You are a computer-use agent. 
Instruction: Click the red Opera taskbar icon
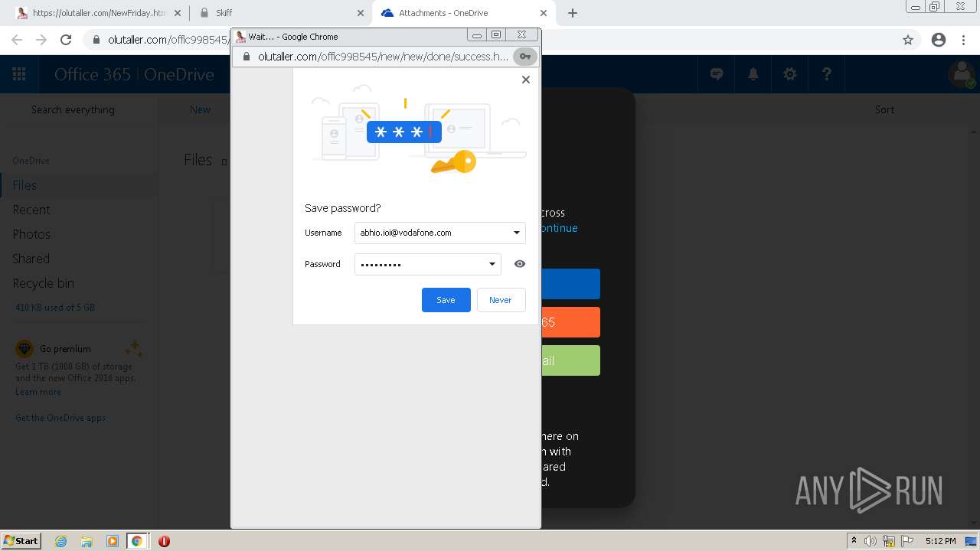(x=164, y=541)
